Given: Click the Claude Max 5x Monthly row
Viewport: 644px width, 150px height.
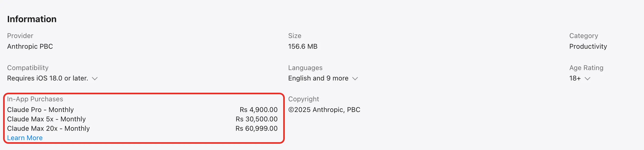Looking at the screenshot, I should (x=46, y=119).
